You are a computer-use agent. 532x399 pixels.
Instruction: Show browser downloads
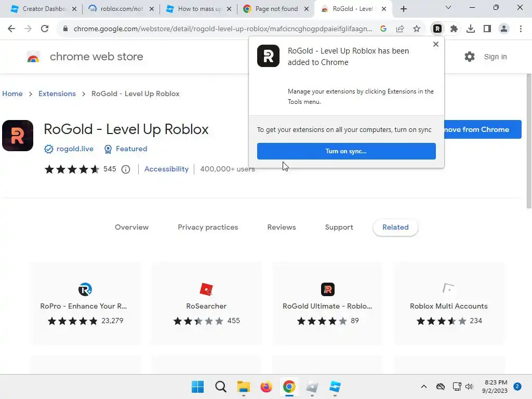(x=471, y=29)
